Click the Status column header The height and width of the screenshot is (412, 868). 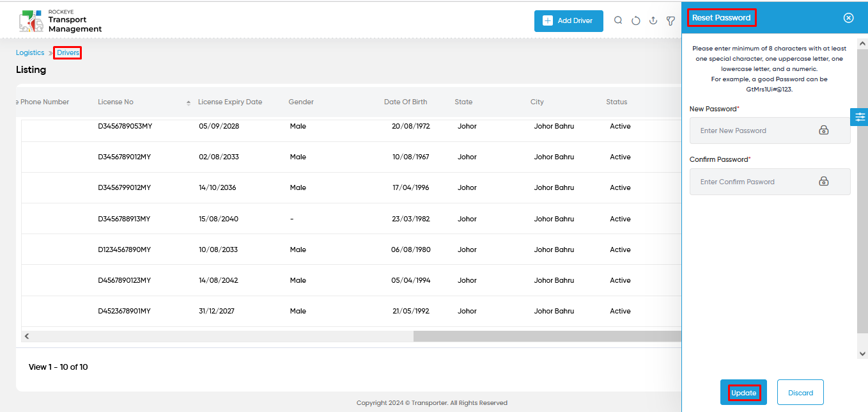point(617,102)
